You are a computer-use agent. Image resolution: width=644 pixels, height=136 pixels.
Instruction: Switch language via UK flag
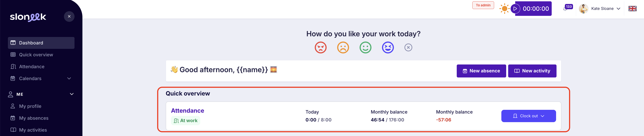(632, 9)
